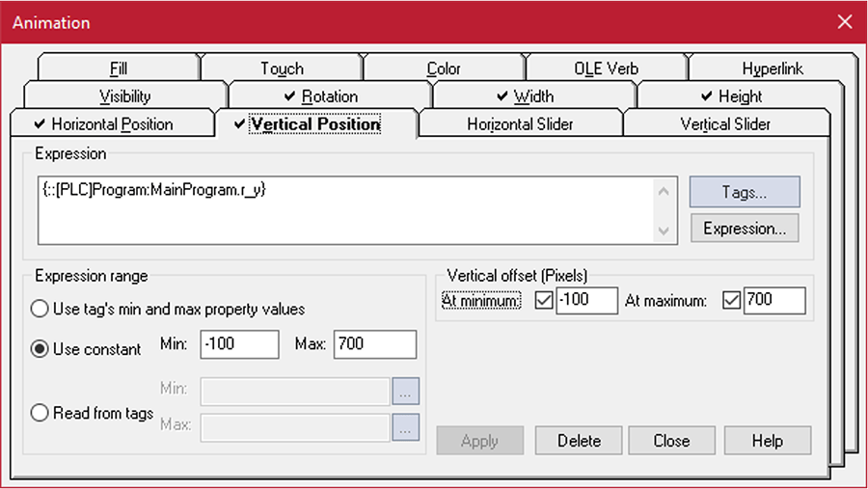Browse tags for the Max field
The height and width of the screenshot is (489, 868).
(406, 427)
